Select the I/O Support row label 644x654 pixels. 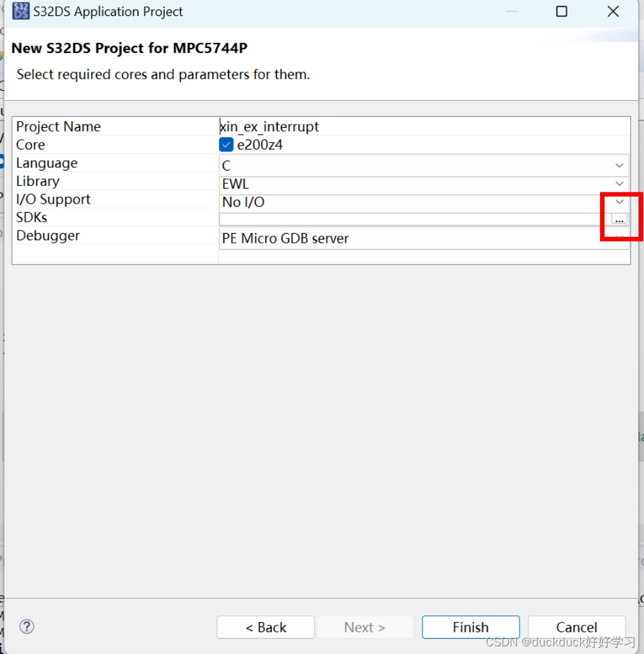point(53,199)
